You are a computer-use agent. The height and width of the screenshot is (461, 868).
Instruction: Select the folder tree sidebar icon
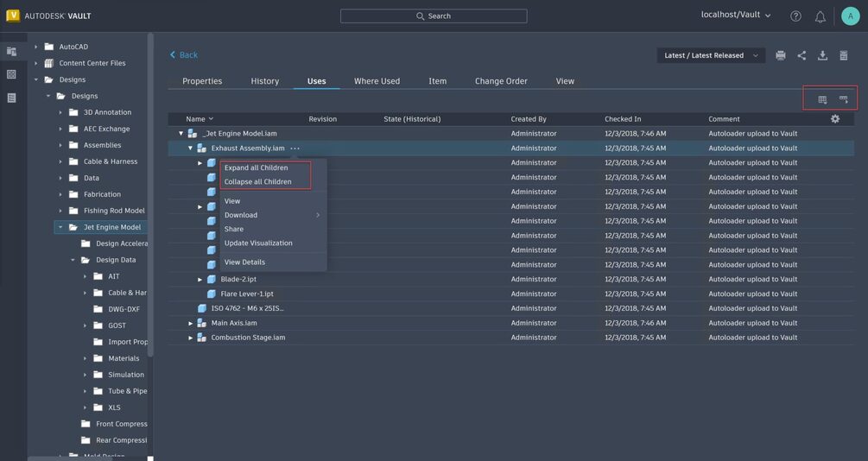11,51
